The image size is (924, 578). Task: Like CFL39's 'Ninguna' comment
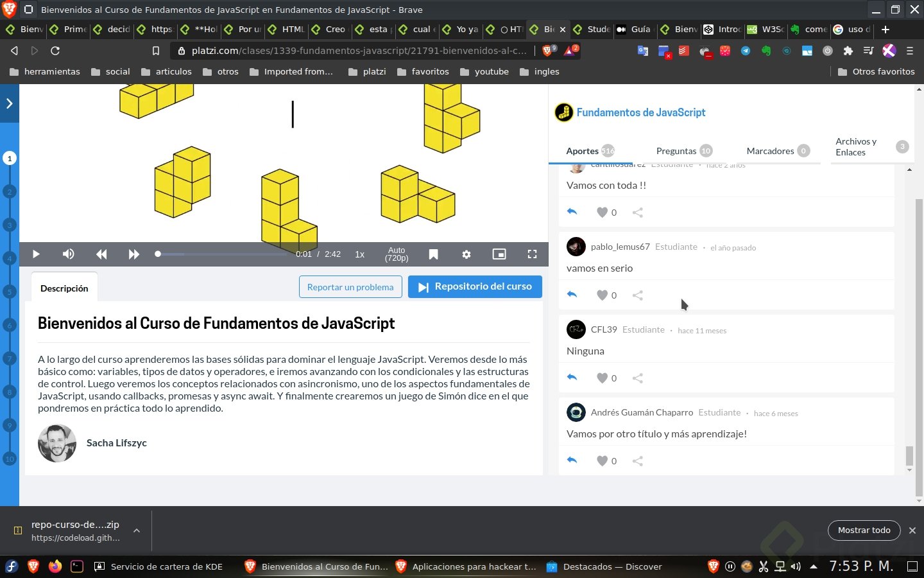(x=602, y=378)
